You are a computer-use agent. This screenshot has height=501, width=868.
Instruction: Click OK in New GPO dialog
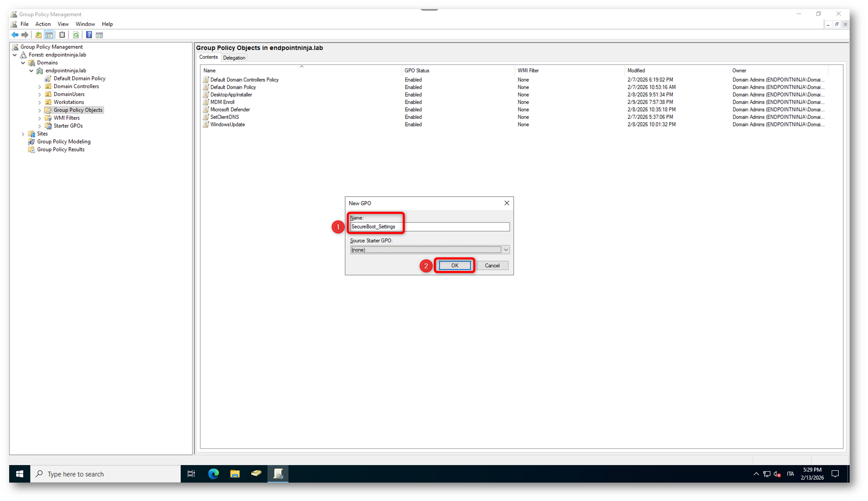[455, 265]
